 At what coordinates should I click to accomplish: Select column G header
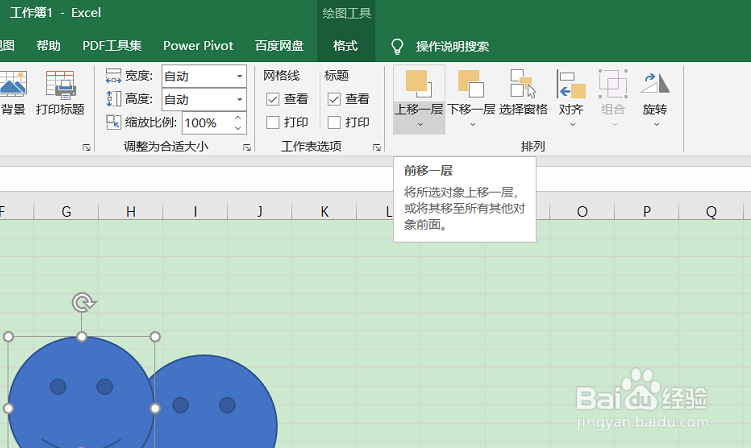pyautogui.click(x=66, y=211)
